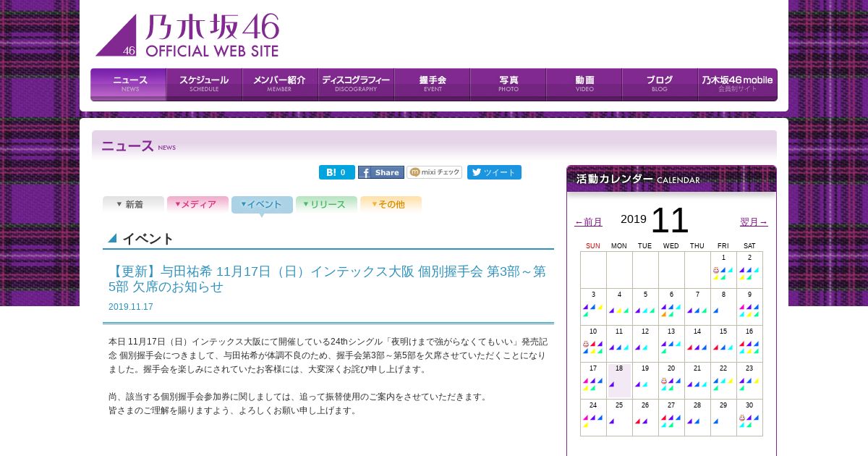Click event icons under November 27
This screenshot has height=456, width=868.
pos(671,421)
